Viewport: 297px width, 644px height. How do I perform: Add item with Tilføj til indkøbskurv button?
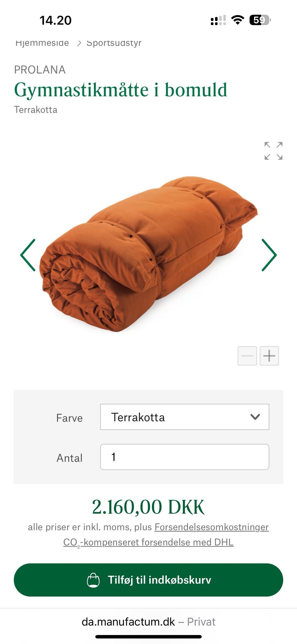(x=148, y=580)
